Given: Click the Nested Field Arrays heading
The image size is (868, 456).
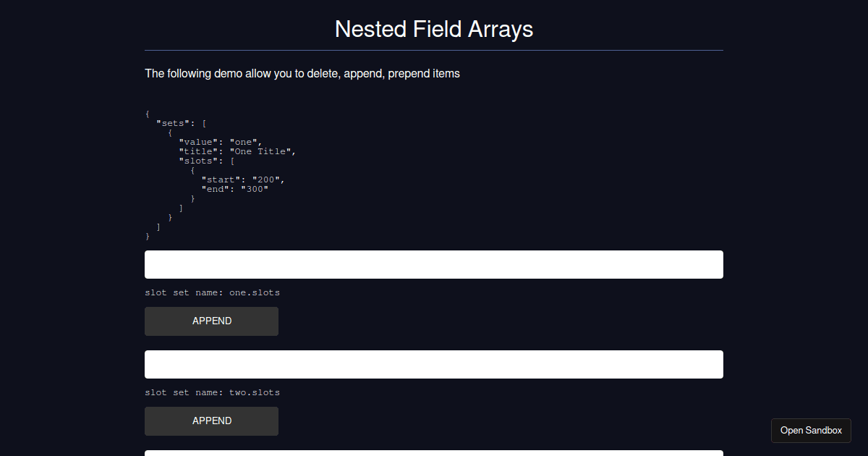Looking at the screenshot, I should pos(433,29).
